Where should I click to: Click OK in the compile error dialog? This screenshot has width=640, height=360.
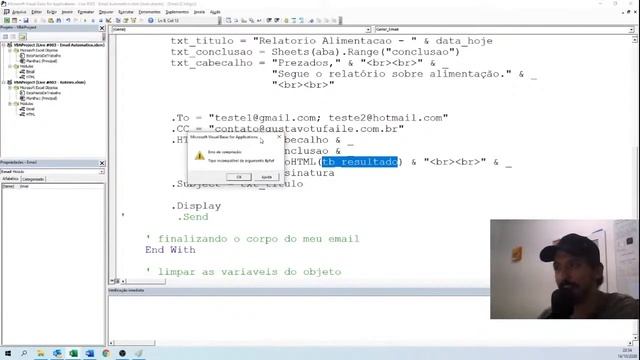[x=239, y=177]
